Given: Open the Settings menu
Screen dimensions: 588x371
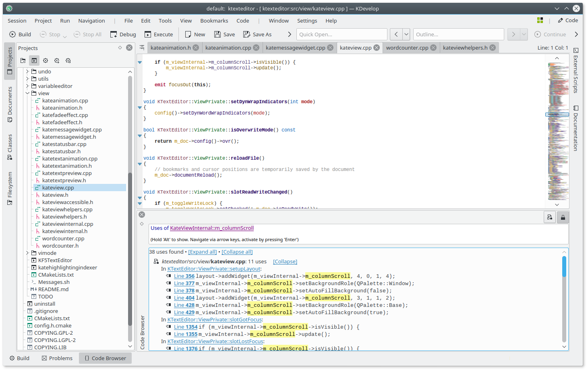Looking at the screenshot, I should tap(307, 21).
